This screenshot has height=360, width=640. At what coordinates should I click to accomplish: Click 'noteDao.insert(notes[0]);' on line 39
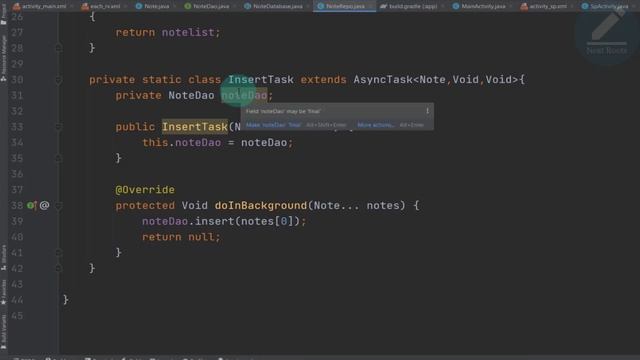tap(224, 221)
